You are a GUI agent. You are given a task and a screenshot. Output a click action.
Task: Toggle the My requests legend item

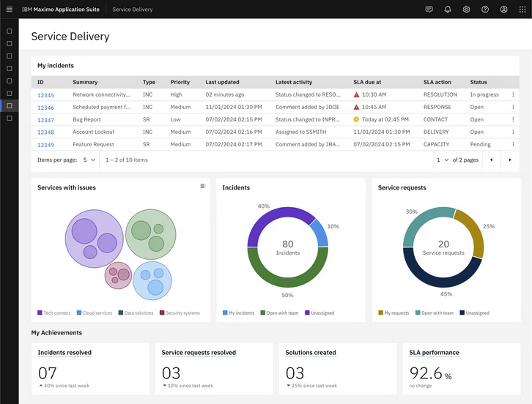pyautogui.click(x=394, y=313)
